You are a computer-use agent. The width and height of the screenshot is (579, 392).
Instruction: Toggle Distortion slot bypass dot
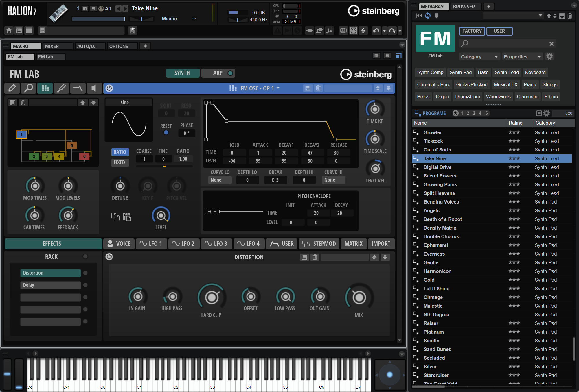coord(85,273)
